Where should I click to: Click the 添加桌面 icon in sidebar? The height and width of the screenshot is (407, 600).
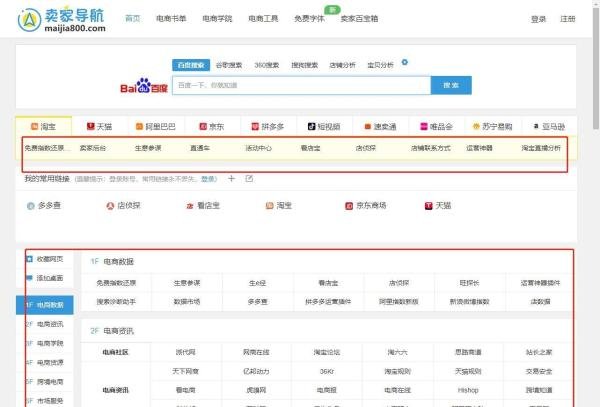pos(29,278)
